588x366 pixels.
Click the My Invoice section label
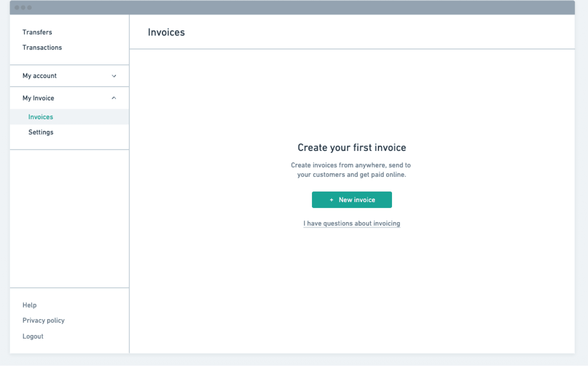click(38, 98)
